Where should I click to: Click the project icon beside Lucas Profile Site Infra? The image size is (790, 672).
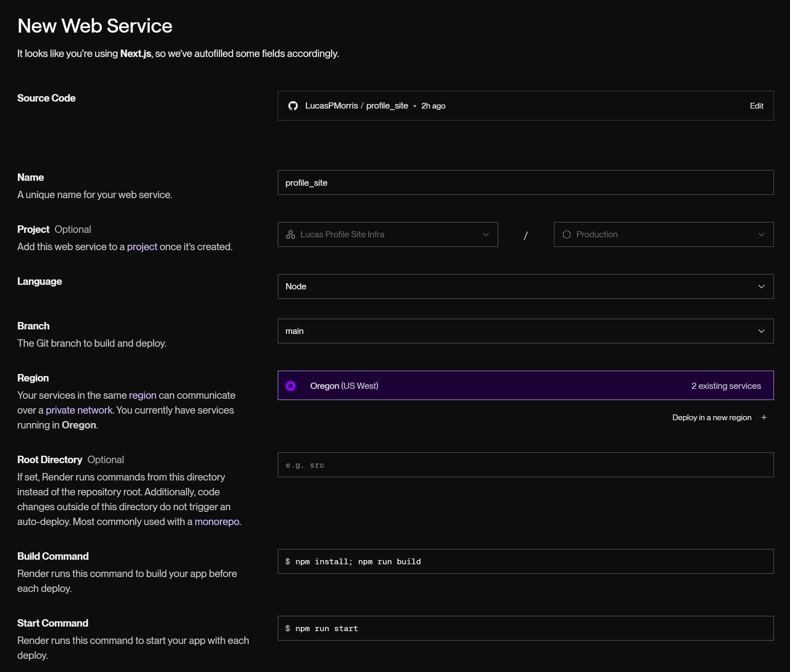[x=291, y=234]
